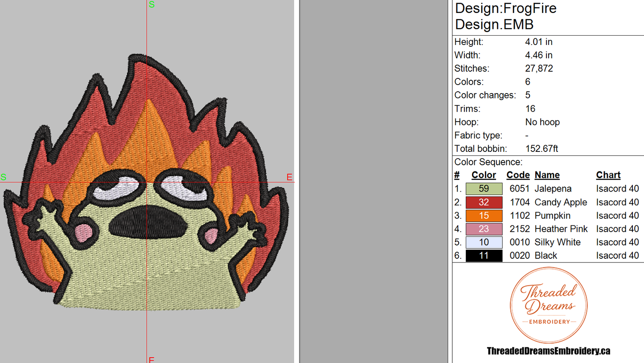Click the thread code '1704'

520,202
